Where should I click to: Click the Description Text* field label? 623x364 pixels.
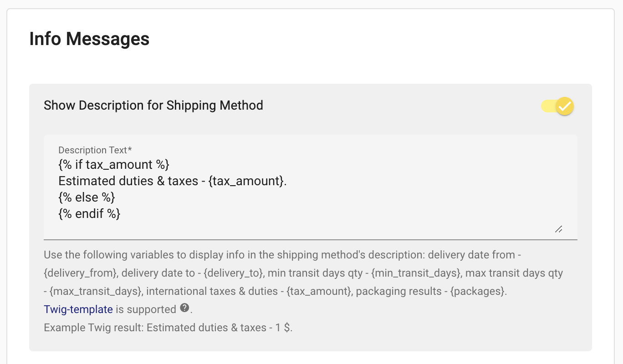pos(95,150)
